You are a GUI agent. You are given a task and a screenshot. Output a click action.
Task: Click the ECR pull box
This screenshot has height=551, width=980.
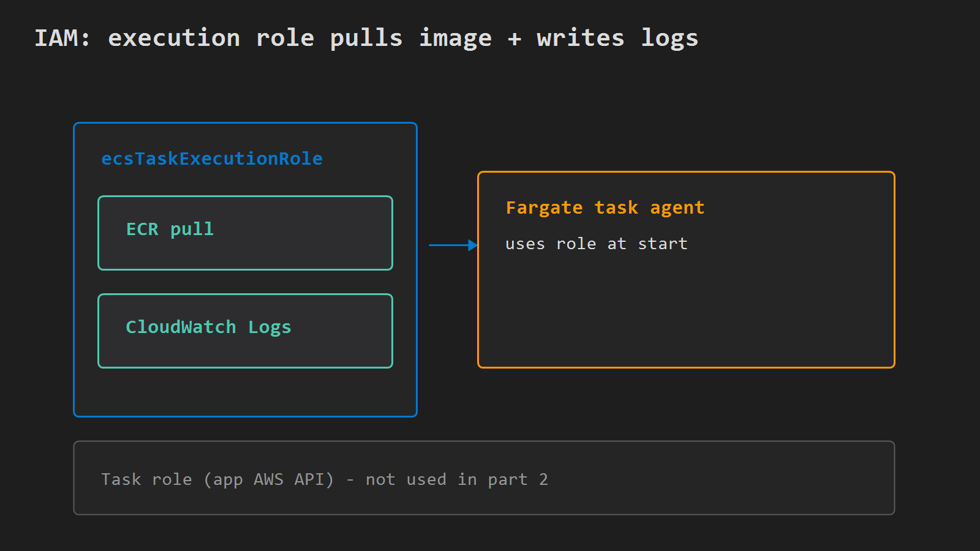click(245, 233)
